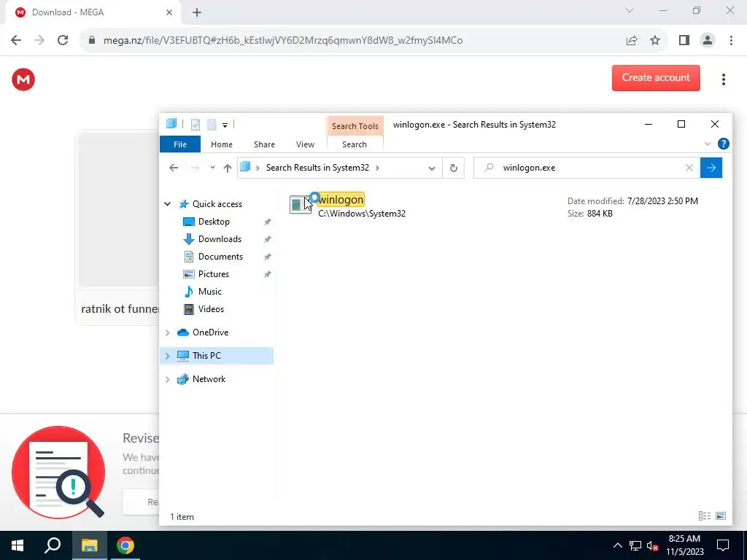
Task: Open the Windows notification center
Action: (723, 545)
